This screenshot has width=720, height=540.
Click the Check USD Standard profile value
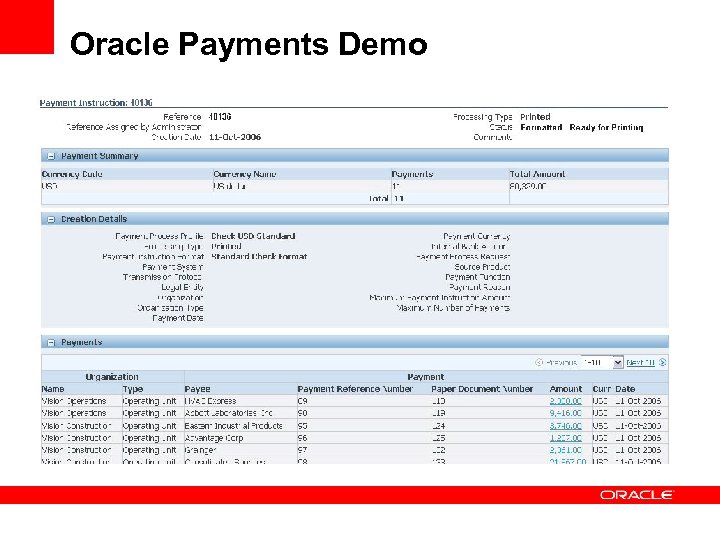tap(253, 236)
